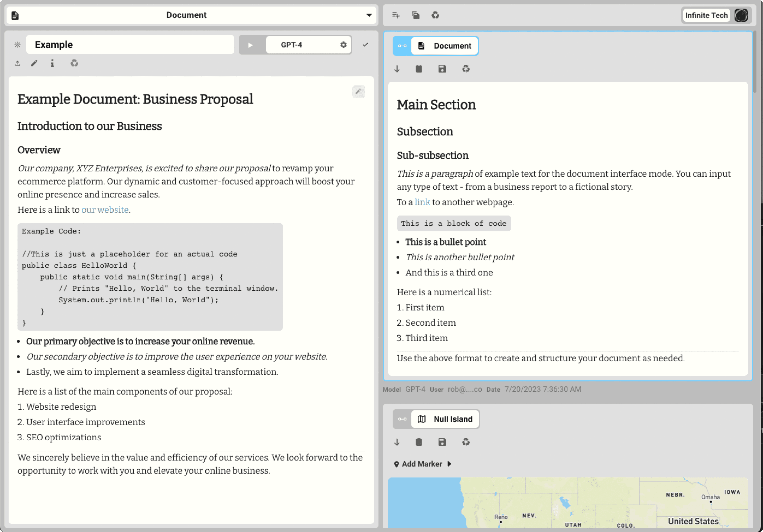This screenshot has width=763, height=532.
Task: Click the 'Introduction to our Business' heading
Action: pos(90,126)
